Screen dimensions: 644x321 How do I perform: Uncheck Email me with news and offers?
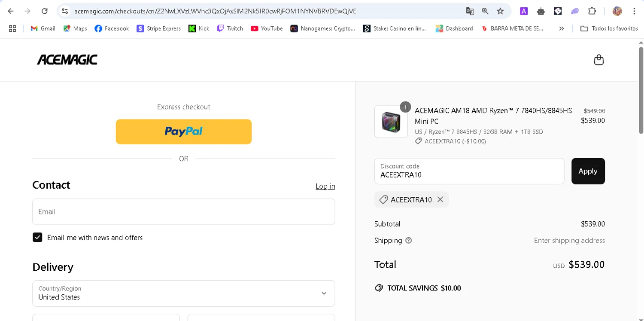tap(37, 238)
